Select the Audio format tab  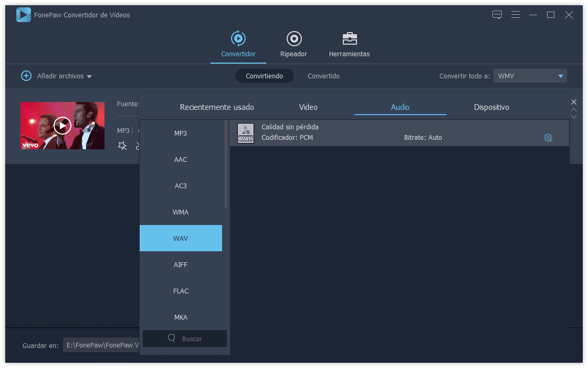pyautogui.click(x=400, y=107)
